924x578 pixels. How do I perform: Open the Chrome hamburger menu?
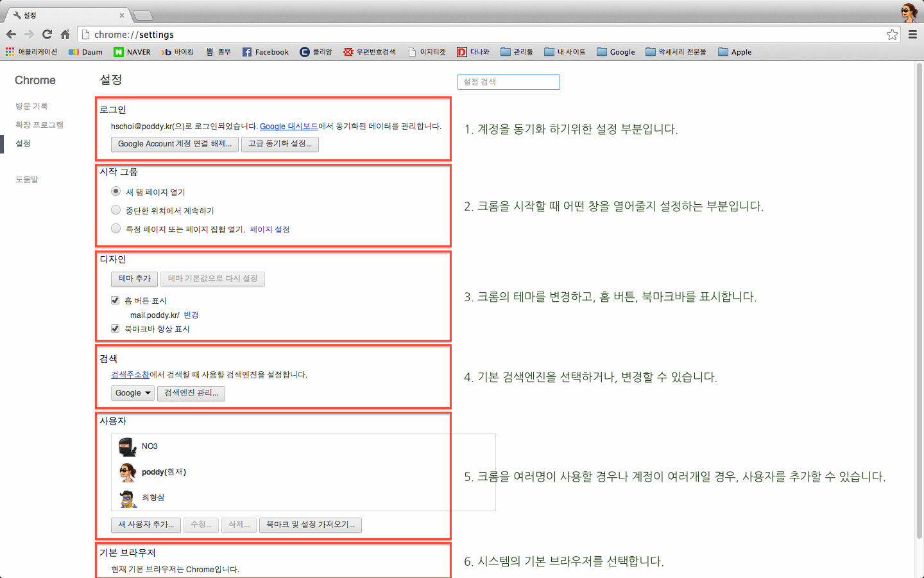[x=912, y=35]
